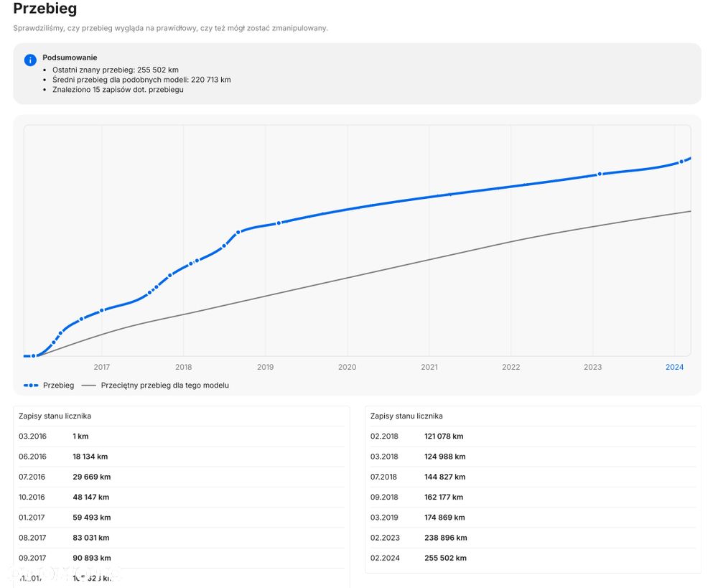Click the highlighted 2024 axis label
718x588 pixels.
click(674, 367)
